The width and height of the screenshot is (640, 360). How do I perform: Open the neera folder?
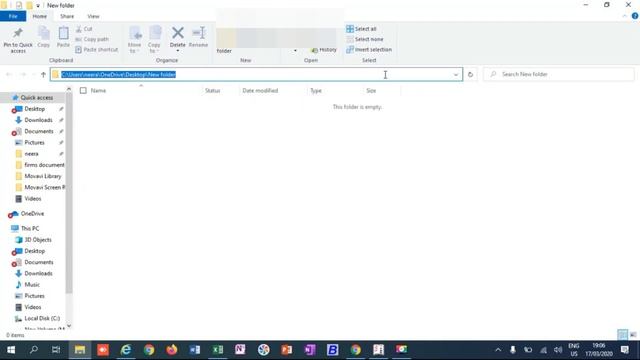[x=31, y=154]
